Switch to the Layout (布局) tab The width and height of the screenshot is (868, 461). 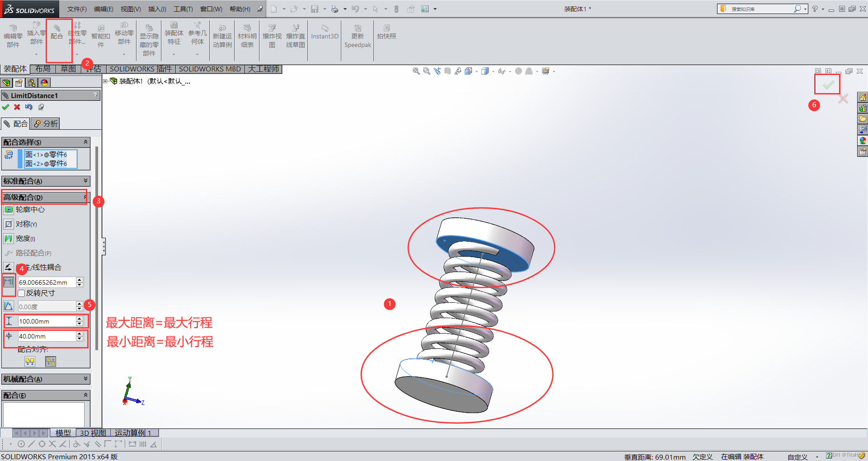pos(43,69)
